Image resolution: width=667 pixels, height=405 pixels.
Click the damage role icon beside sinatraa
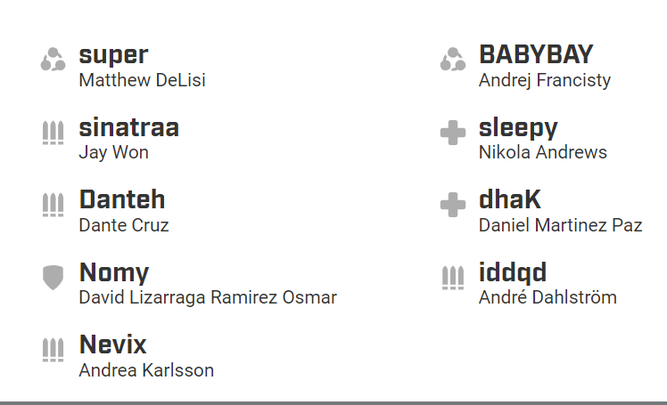pyautogui.click(x=53, y=133)
